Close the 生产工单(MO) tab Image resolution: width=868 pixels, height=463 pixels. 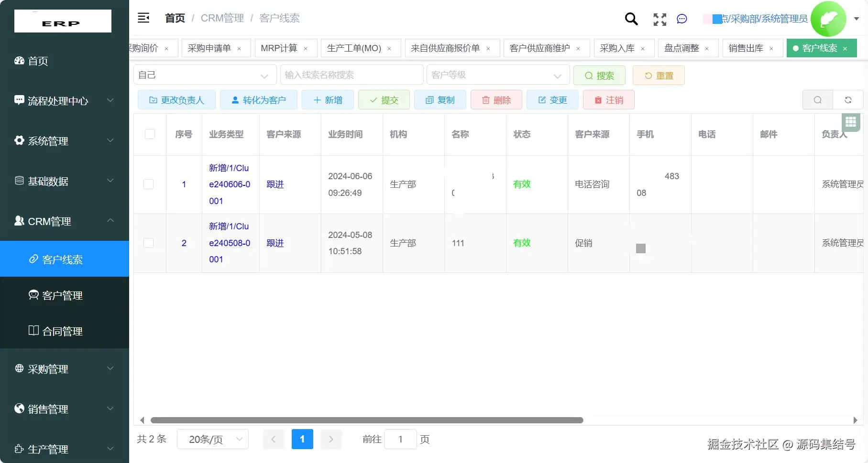tap(389, 49)
